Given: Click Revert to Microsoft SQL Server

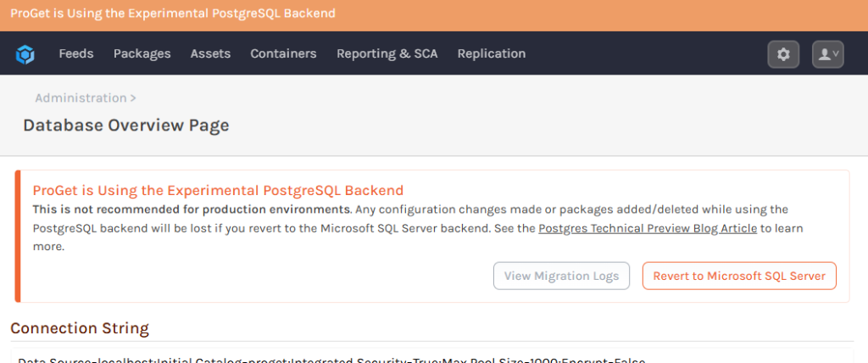Looking at the screenshot, I should coord(739,276).
